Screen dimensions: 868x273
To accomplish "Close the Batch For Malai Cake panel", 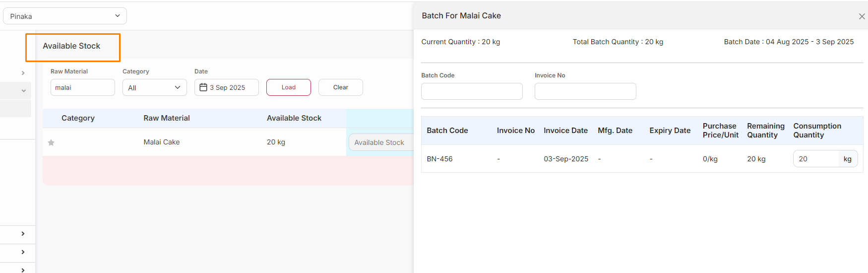I will tap(862, 16).
